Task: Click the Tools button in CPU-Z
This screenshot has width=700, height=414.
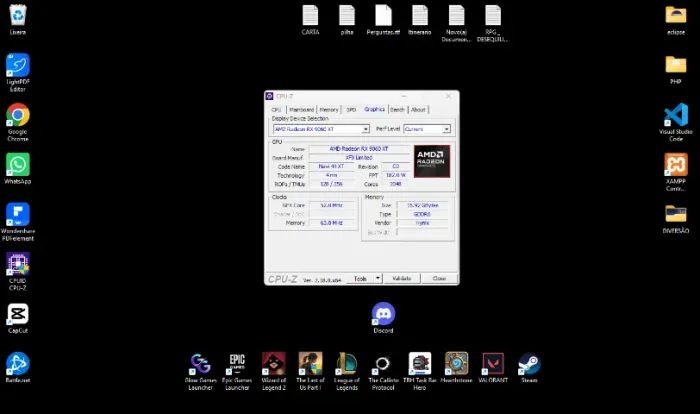Action: [360, 279]
